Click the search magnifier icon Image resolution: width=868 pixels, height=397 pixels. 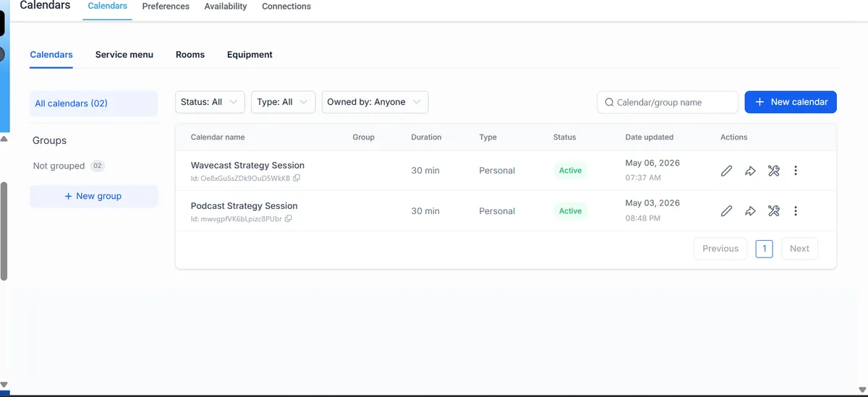coord(609,103)
